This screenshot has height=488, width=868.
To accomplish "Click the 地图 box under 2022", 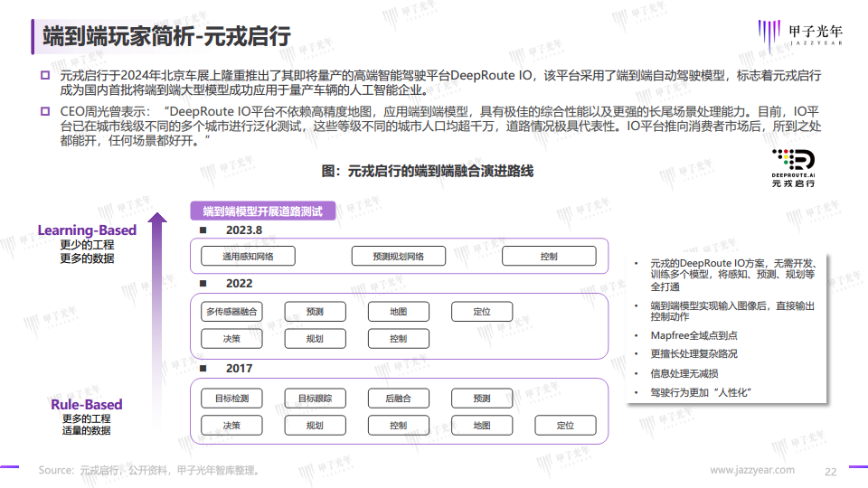I will (x=399, y=312).
